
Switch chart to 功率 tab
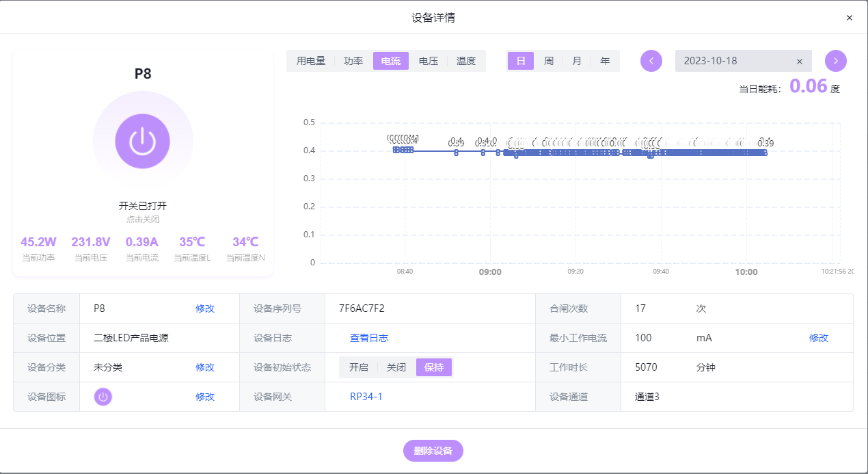tap(353, 61)
